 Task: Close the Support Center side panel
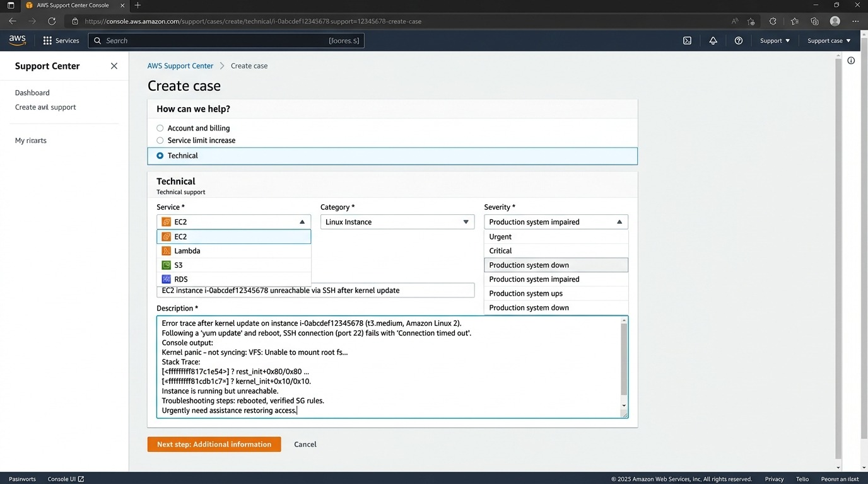click(x=114, y=66)
